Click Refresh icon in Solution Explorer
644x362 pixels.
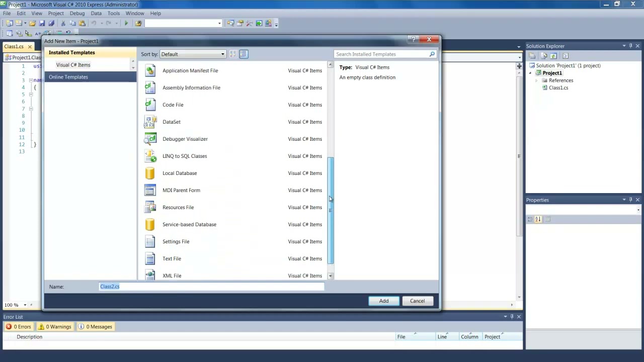coord(553,56)
